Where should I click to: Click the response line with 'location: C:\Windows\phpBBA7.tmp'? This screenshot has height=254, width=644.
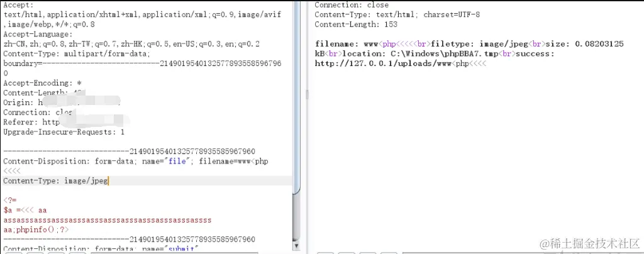[x=435, y=54]
